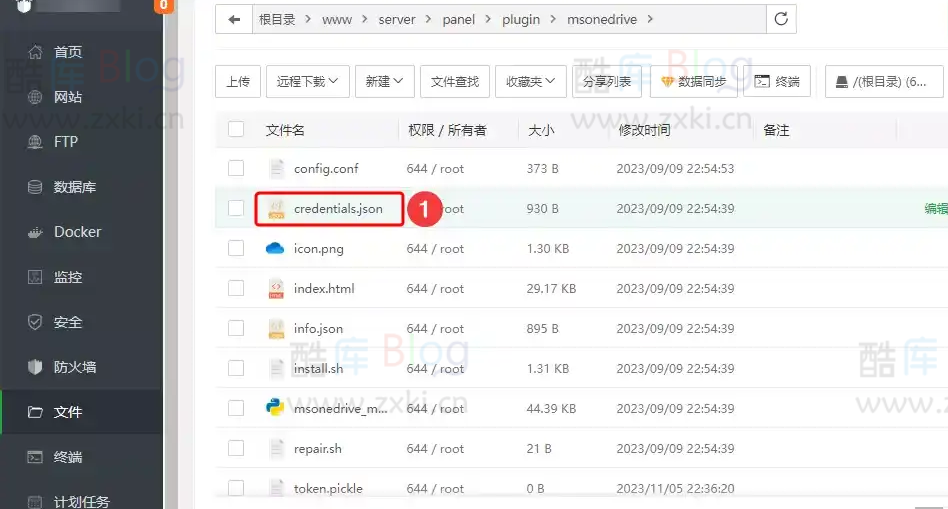Expand the 收藏夹 favorites dropdown

click(x=530, y=82)
